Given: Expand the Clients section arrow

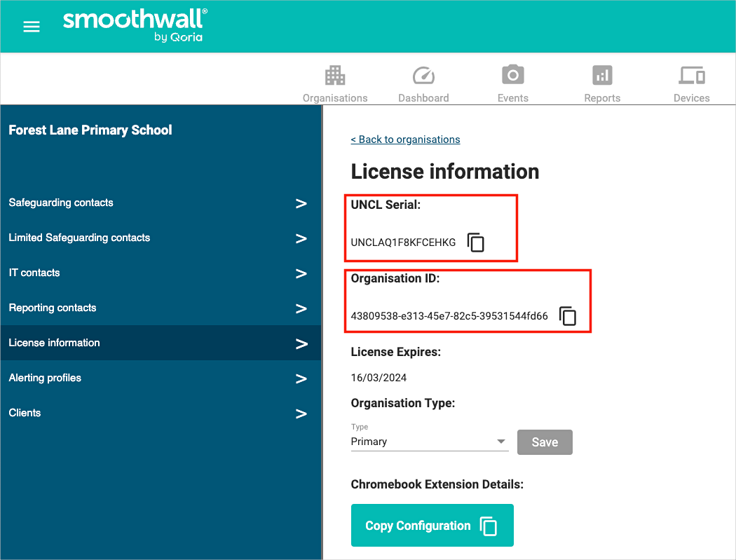Looking at the screenshot, I should click(x=301, y=414).
